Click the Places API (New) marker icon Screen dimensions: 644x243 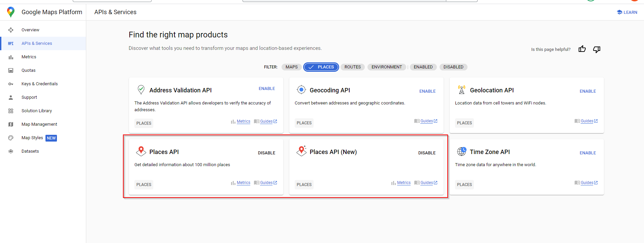point(301,151)
